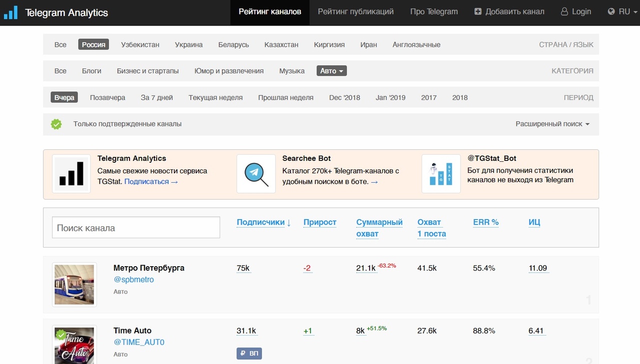Select the Иран country filter
Viewport: 640px width, 364px height.
click(368, 44)
